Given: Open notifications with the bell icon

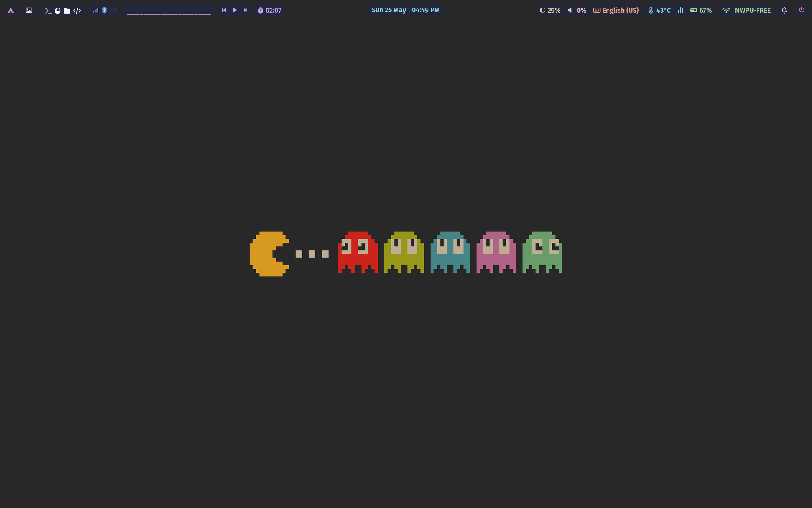Looking at the screenshot, I should click(x=784, y=11).
